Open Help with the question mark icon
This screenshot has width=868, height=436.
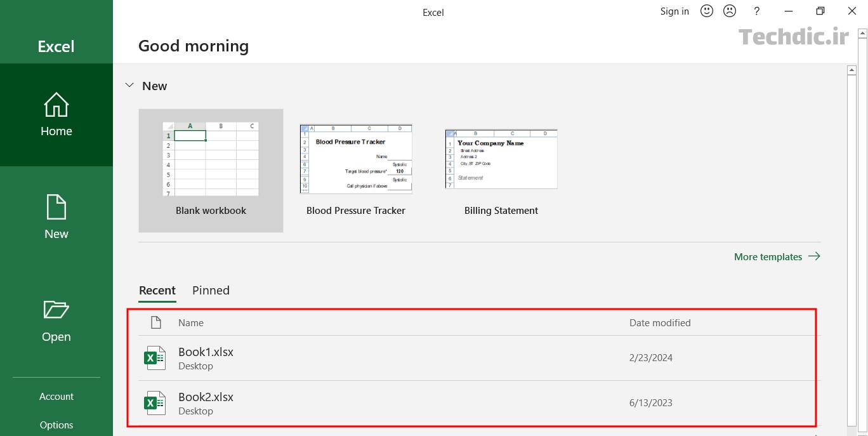[x=756, y=11]
